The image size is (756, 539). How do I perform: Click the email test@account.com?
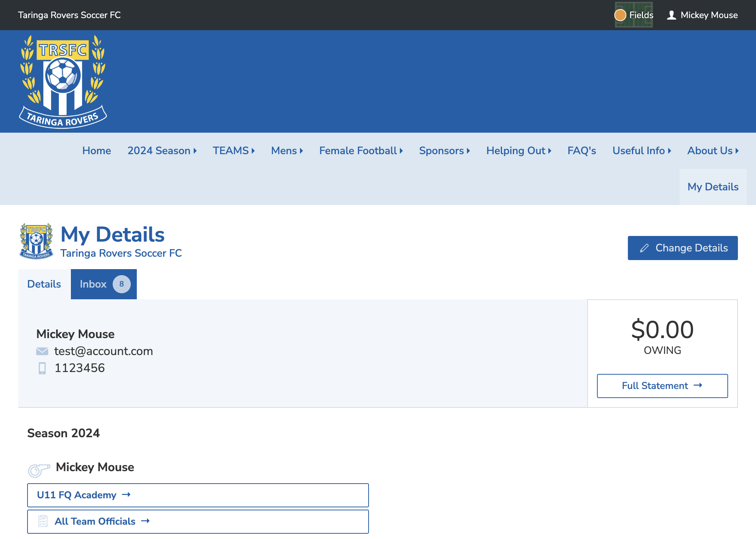tap(104, 351)
